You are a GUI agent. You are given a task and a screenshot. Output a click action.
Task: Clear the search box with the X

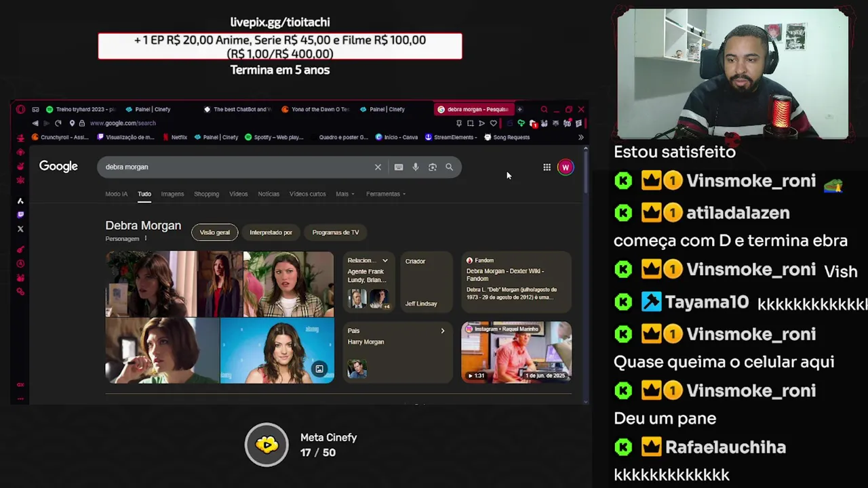[378, 167]
